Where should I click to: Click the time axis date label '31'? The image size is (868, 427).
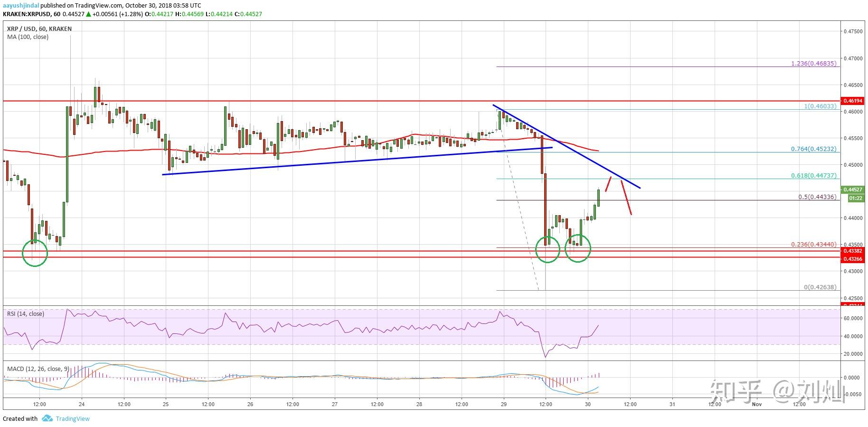672,404
